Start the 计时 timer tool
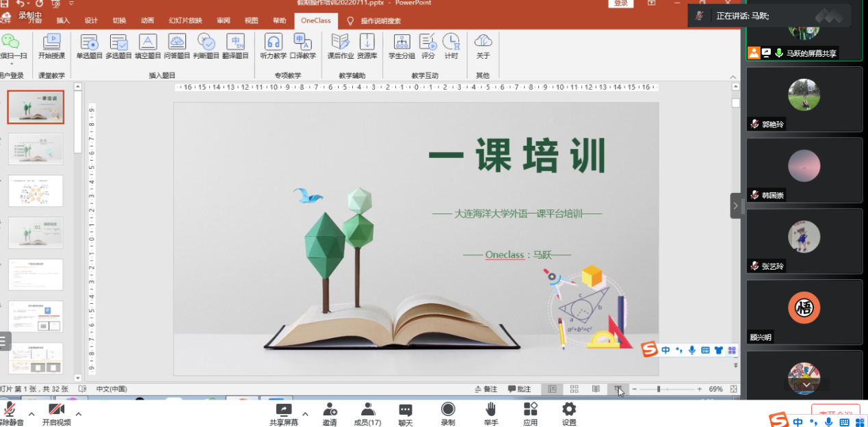The image size is (868, 427). click(x=451, y=45)
